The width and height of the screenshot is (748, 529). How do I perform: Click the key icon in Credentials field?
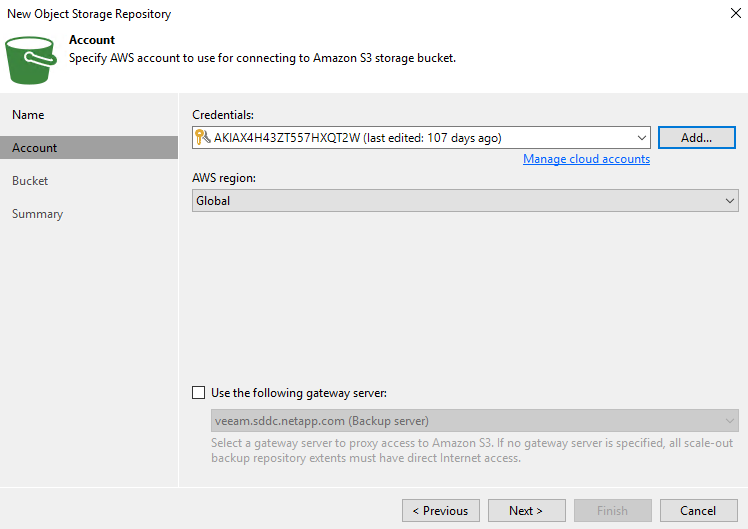pyautogui.click(x=202, y=138)
